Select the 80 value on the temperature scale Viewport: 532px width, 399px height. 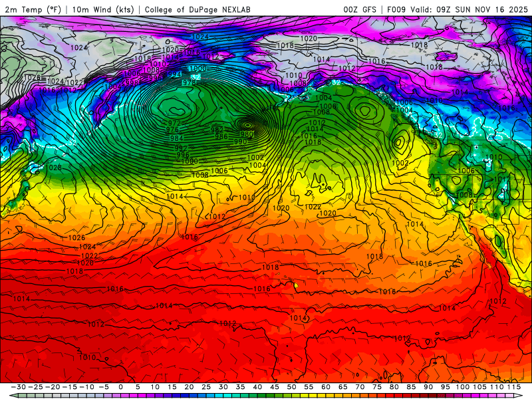(x=394, y=387)
